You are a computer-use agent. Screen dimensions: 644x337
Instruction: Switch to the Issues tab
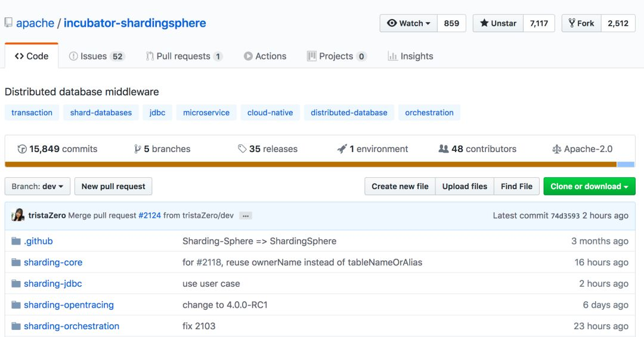pos(96,56)
